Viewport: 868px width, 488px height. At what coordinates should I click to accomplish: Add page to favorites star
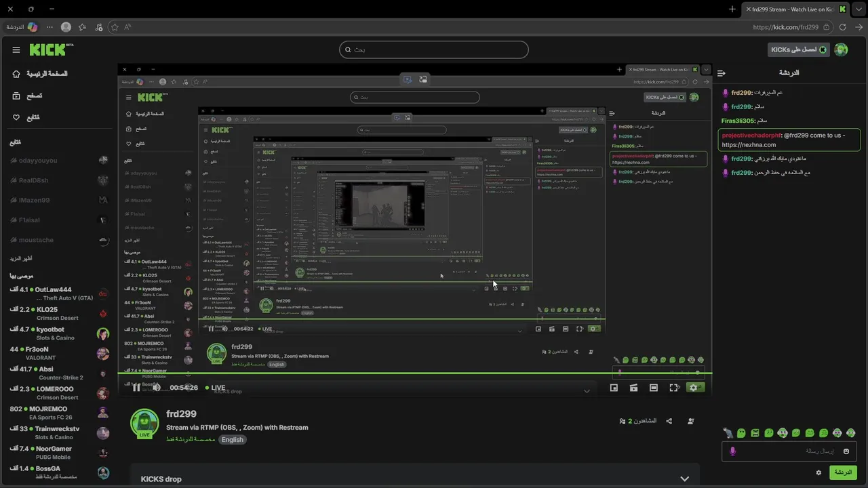pyautogui.click(x=115, y=27)
